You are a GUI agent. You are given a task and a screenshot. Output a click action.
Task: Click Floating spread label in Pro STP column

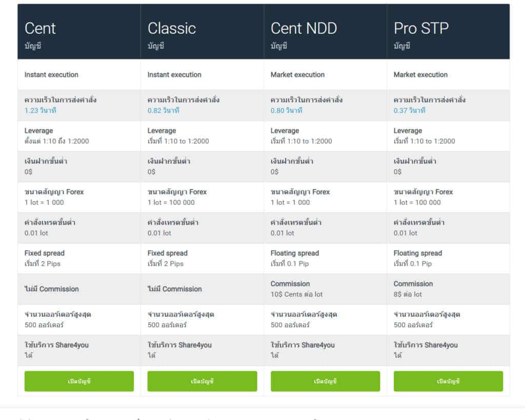418,253
